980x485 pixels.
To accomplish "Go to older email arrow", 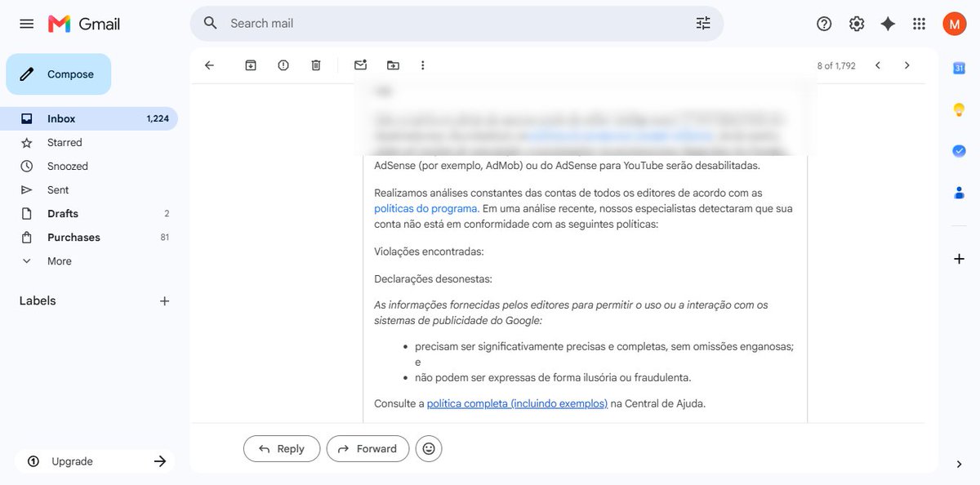I will 906,65.
